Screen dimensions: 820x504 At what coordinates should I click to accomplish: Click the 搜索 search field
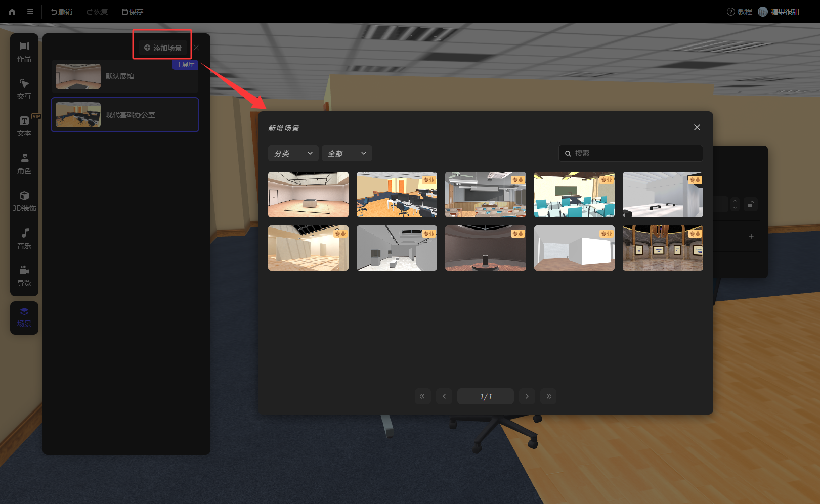click(x=631, y=153)
